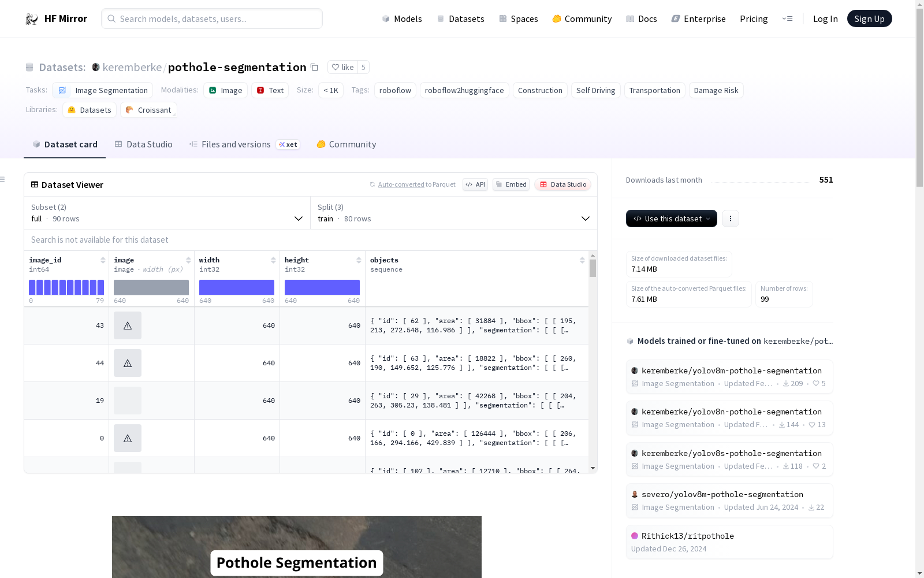Open yolov8s-pothole-segmentation model card

point(729,460)
